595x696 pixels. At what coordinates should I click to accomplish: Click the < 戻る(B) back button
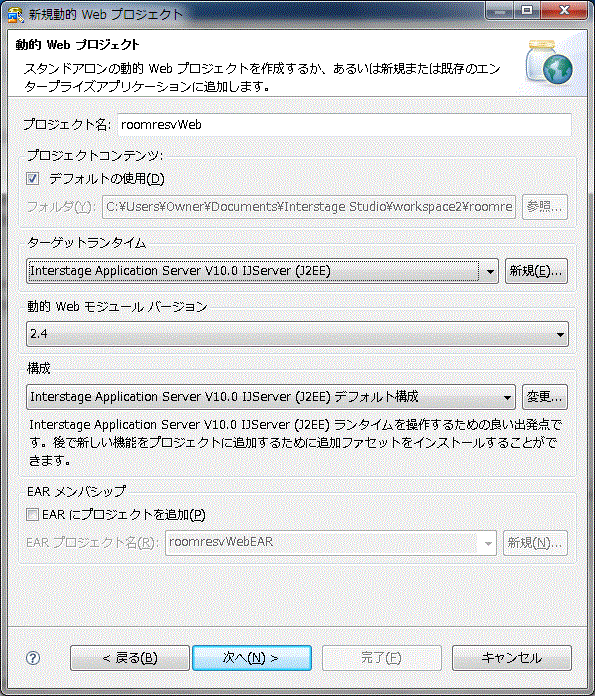[130, 658]
